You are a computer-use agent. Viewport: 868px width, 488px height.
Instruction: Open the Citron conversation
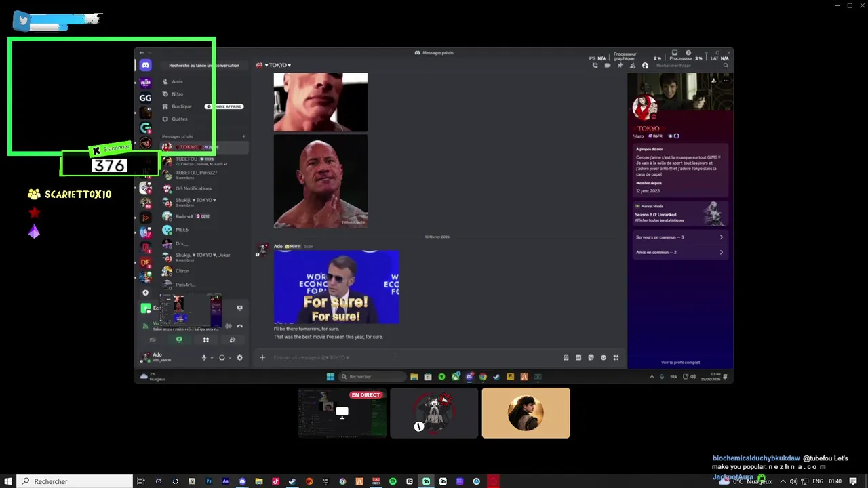point(203,271)
